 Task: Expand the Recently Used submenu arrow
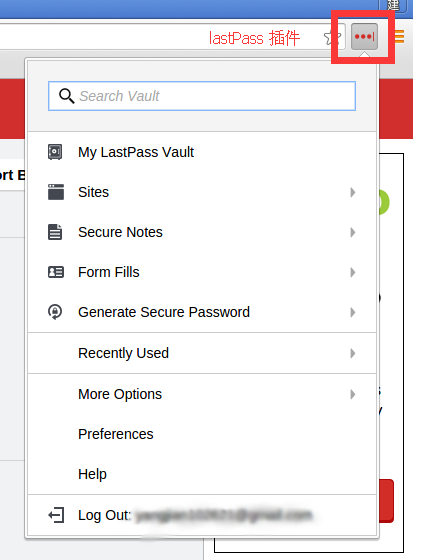(353, 353)
